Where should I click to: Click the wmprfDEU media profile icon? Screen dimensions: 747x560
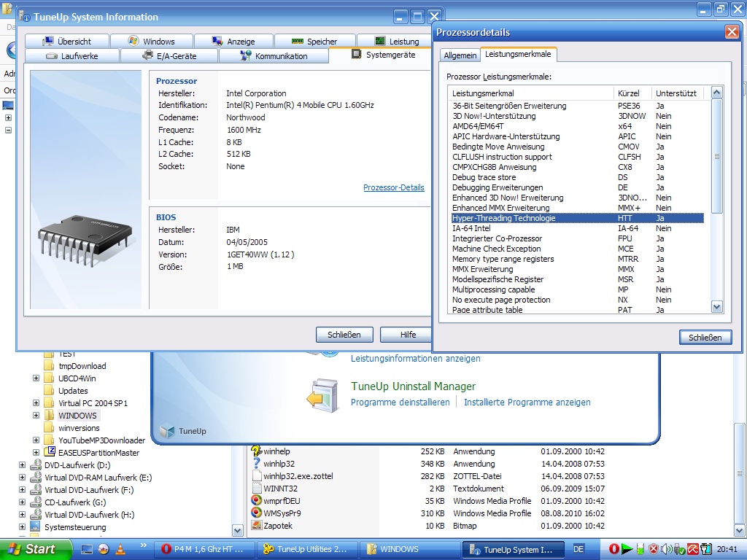coord(256,501)
